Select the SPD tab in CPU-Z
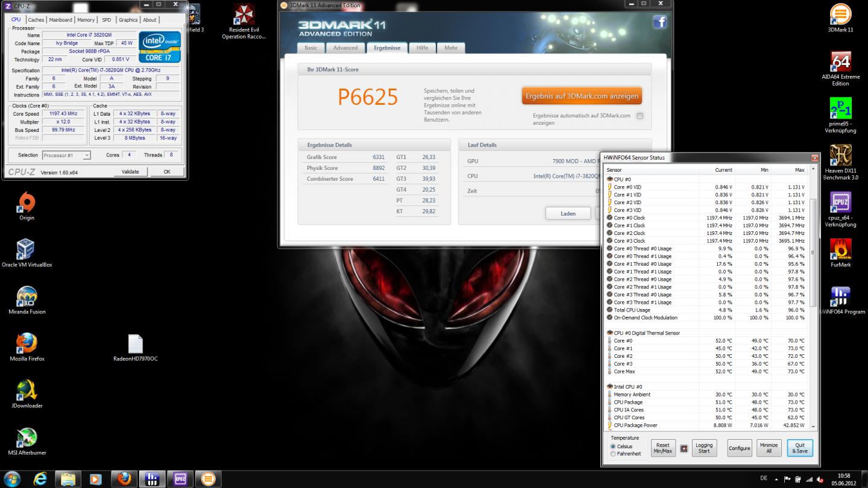 pos(107,20)
